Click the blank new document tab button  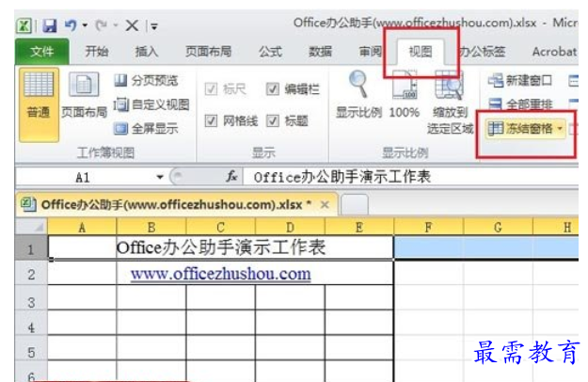[355, 205]
